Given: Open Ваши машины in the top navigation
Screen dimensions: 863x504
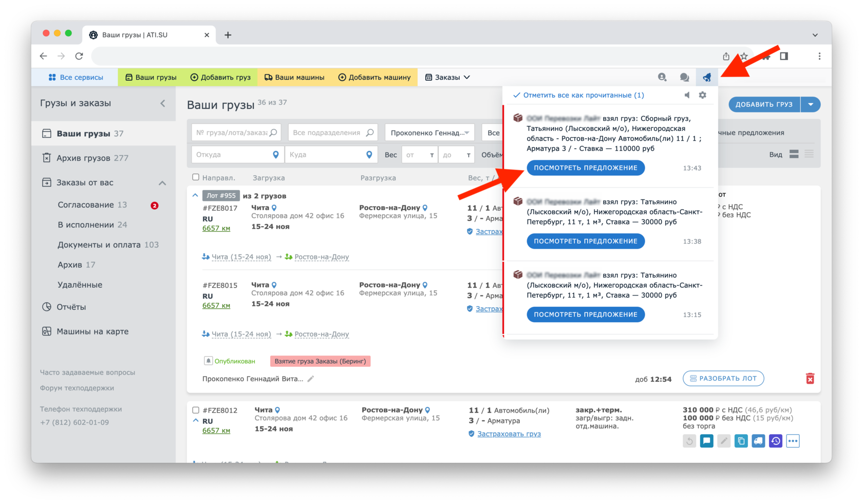Looking at the screenshot, I should tap(294, 77).
